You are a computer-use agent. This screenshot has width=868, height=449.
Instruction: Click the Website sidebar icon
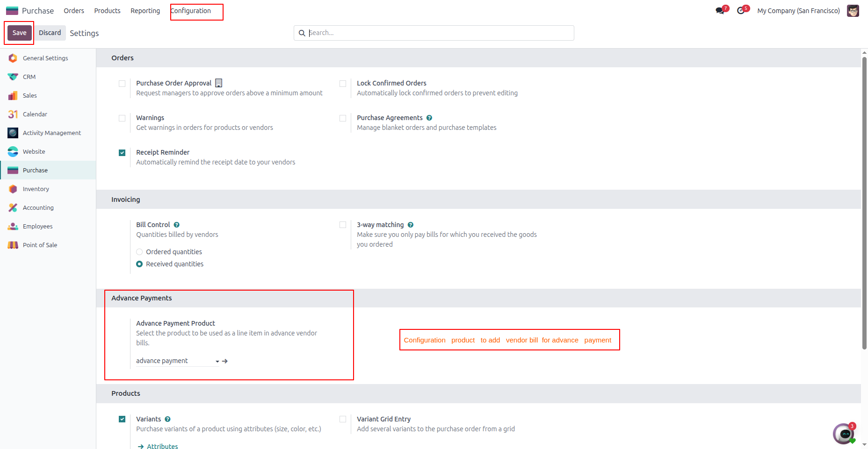pyautogui.click(x=13, y=151)
